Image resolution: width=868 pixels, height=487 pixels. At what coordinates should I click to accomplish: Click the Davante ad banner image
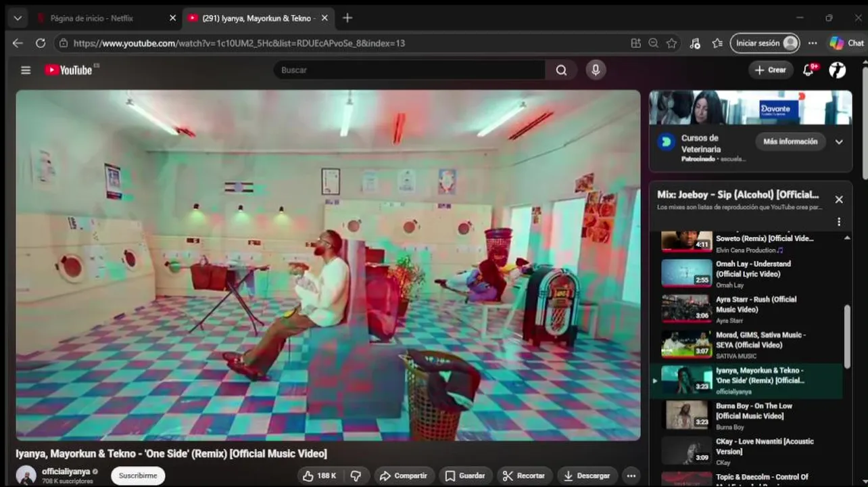pyautogui.click(x=750, y=107)
